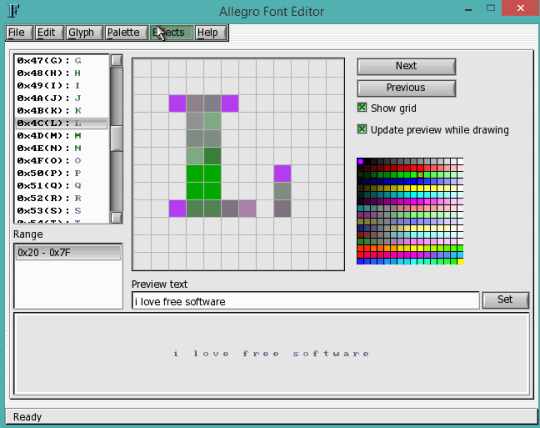Screen dimensions: 540x428
Task: Open the Effects menu
Action: [171, 33]
